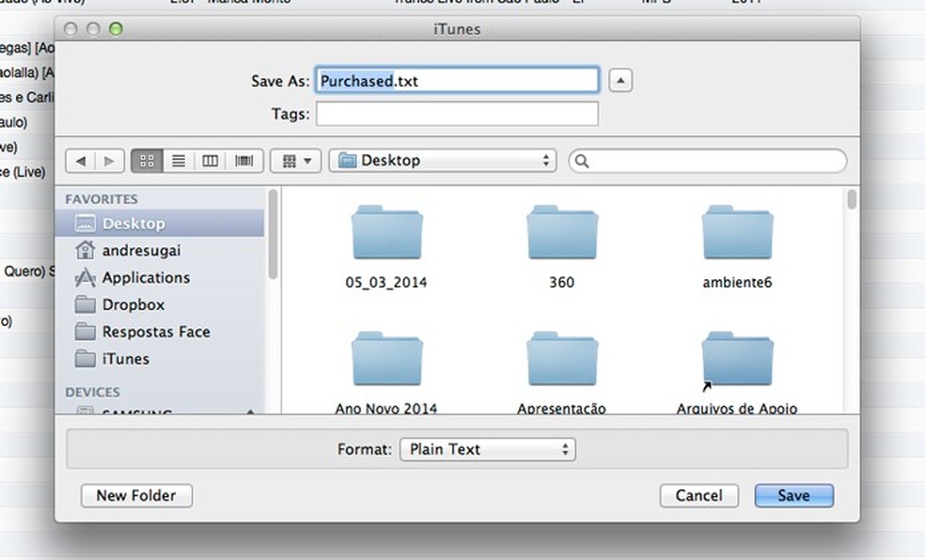Click the Dropbox folder icon in sidebar
The width and height of the screenshot is (925, 560).
pos(85,304)
